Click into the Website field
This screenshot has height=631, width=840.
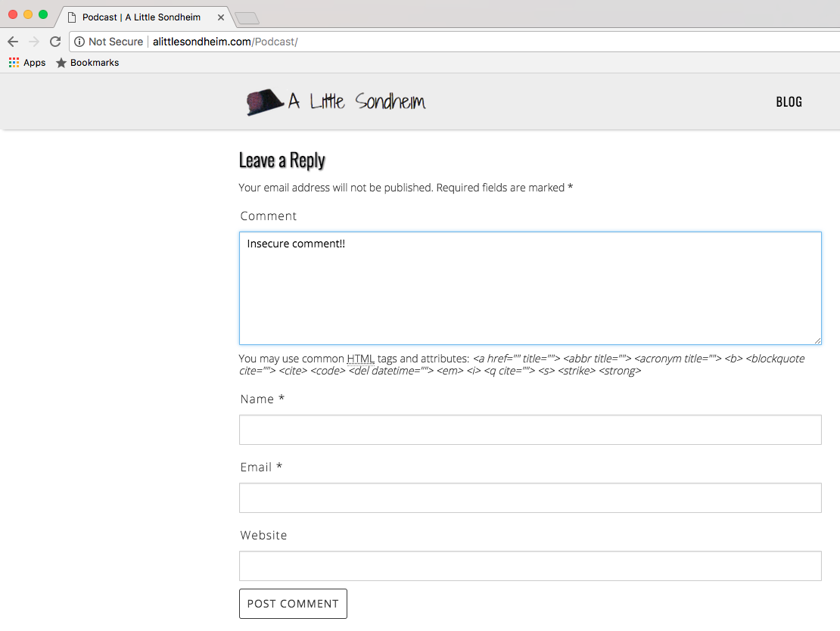click(530, 566)
